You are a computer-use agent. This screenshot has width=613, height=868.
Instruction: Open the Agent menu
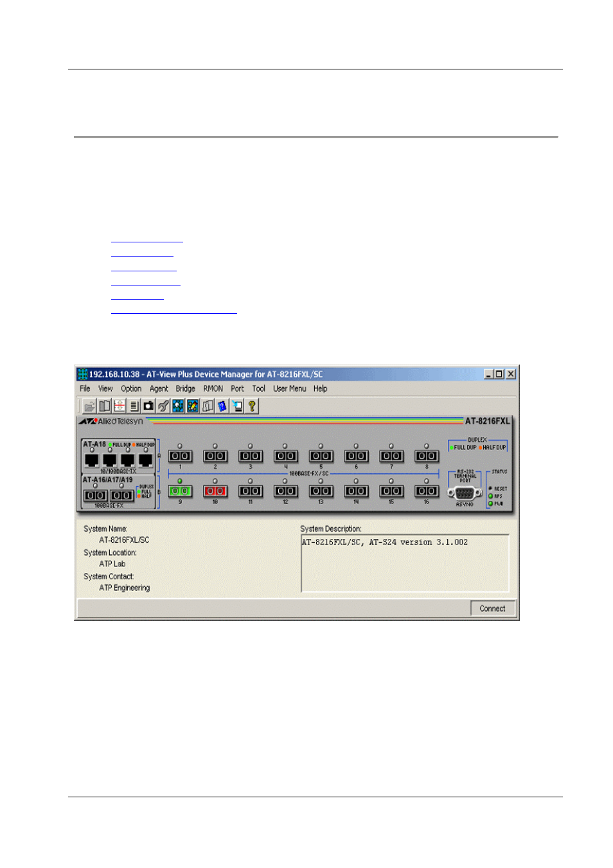click(159, 389)
